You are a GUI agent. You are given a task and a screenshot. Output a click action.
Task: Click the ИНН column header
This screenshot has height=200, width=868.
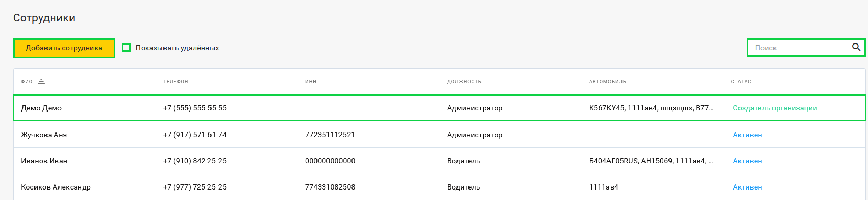[x=311, y=82]
